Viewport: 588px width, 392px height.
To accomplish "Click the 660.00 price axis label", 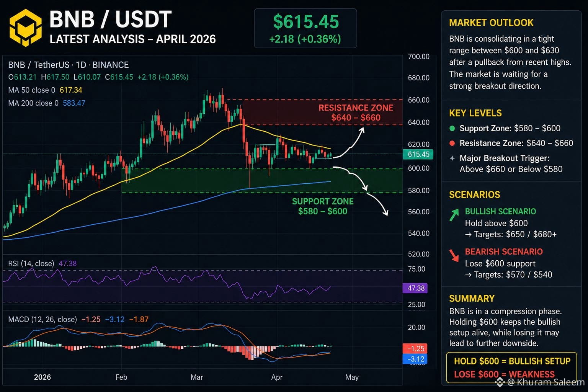I will click(419, 100).
